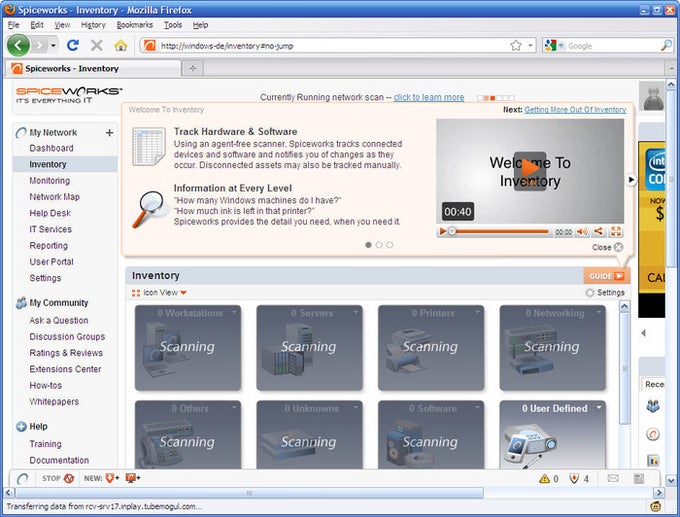Viewport: 680px width, 517px height.
Task: Open Ask a Question in My Community
Action: [59, 321]
